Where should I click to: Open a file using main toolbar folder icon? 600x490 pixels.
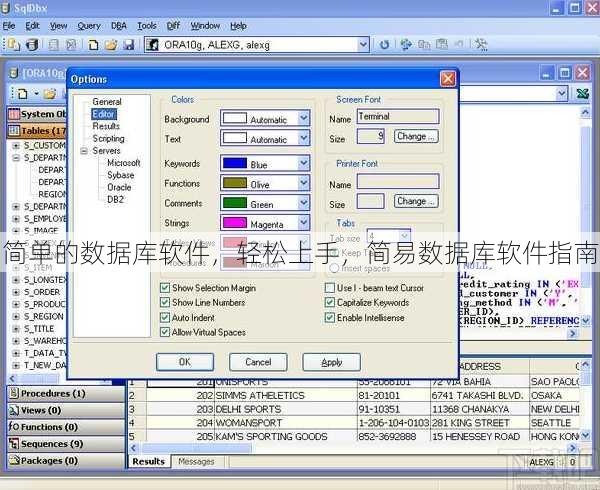[111, 45]
